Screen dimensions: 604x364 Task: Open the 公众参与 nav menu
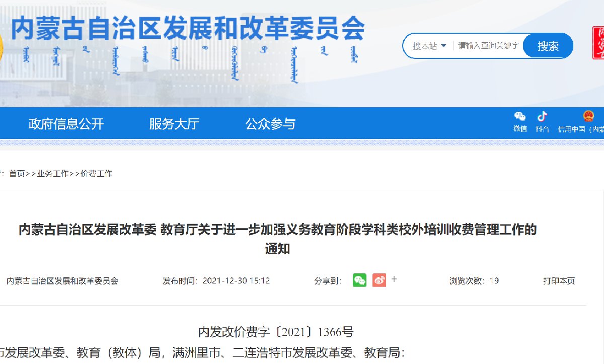point(270,124)
